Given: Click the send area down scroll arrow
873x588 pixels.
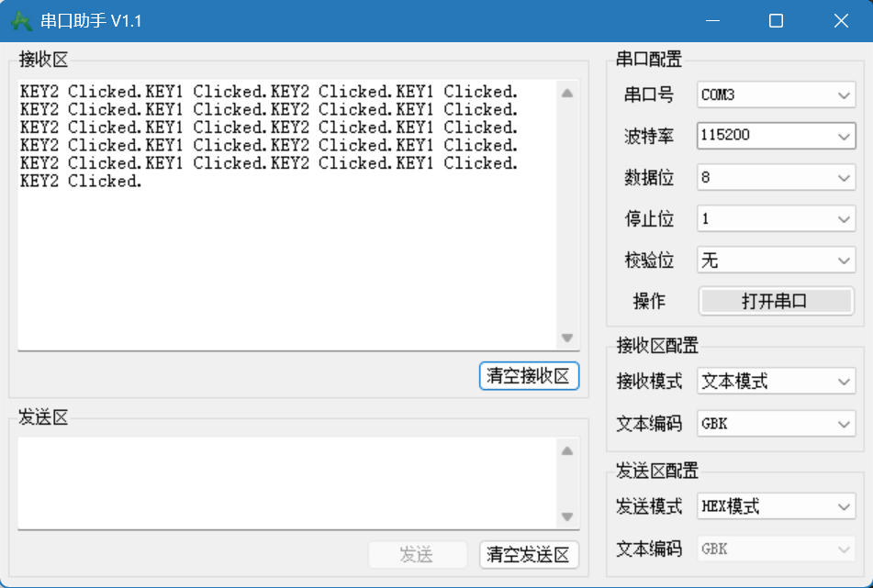Looking at the screenshot, I should (567, 516).
